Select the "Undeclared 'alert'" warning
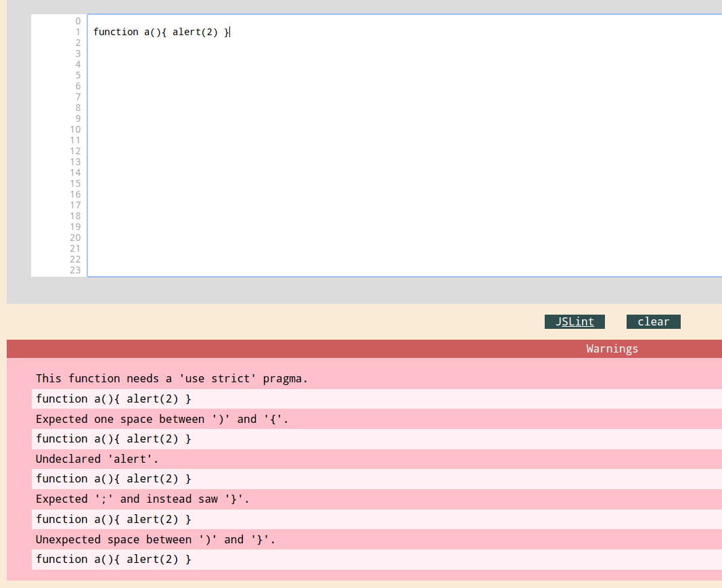The image size is (722, 588). click(97, 459)
